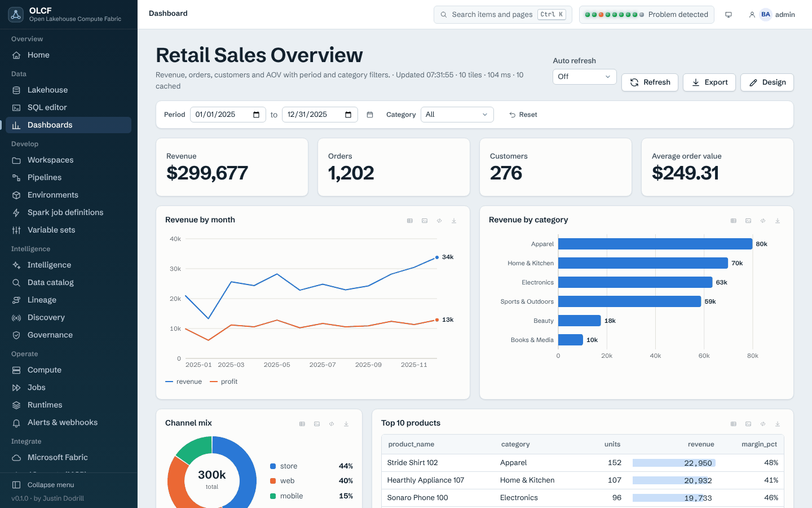Open Compute under Operate
This screenshot has width=812, height=508.
click(68, 370)
